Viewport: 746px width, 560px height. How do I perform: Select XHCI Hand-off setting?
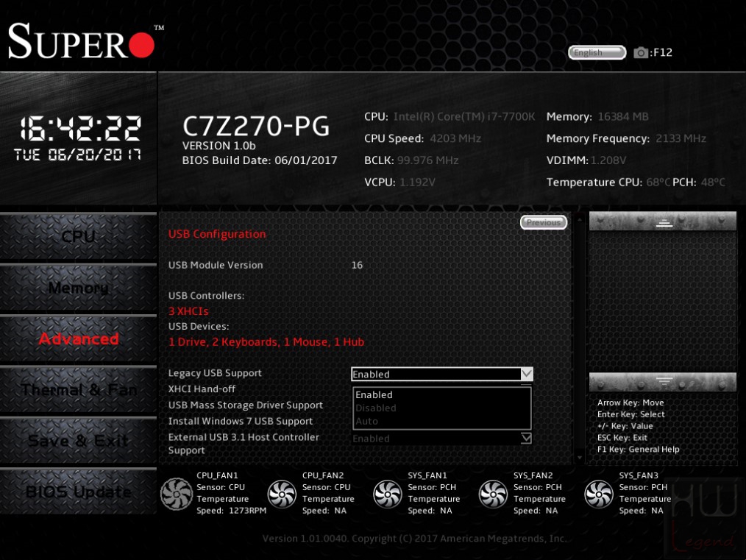coord(202,389)
